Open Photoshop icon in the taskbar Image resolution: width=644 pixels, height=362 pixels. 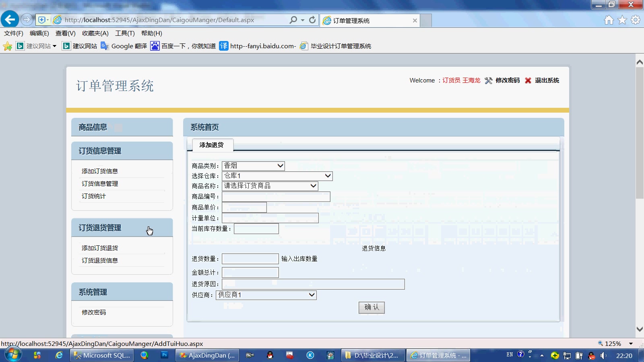coord(164,355)
